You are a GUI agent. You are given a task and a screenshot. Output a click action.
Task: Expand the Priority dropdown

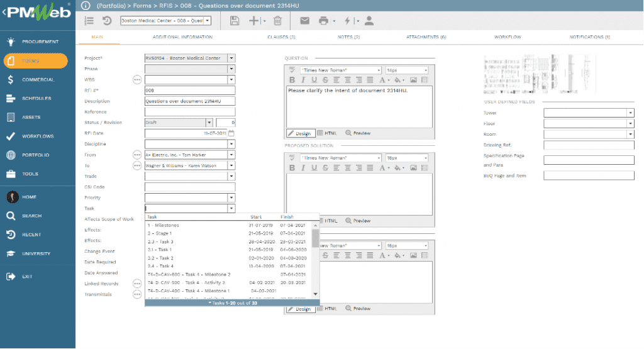point(231,197)
